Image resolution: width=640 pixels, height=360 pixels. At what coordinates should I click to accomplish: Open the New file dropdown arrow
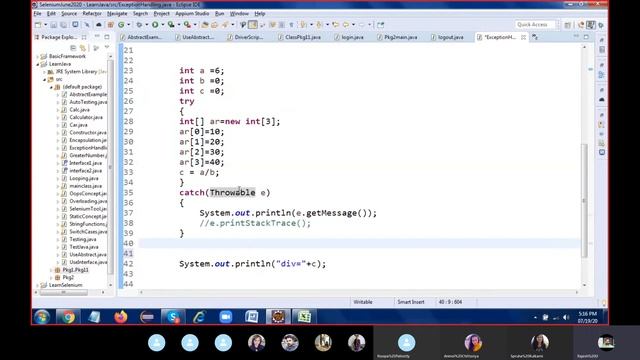click(x=45, y=25)
